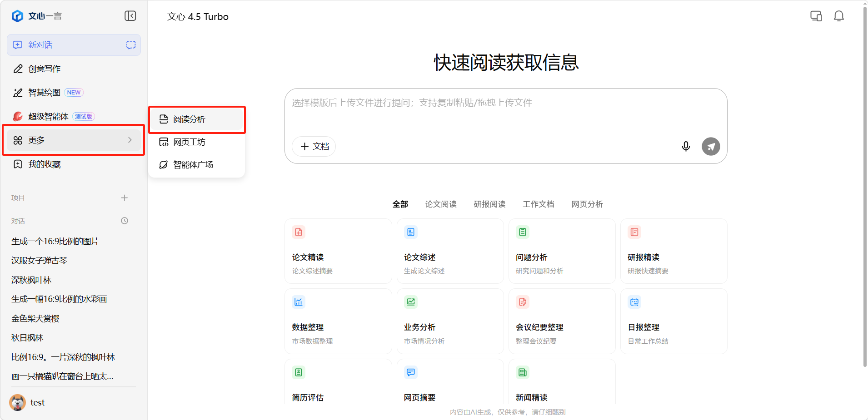This screenshot has width=868, height=420.
Task: Open chat 生成一个16:9比例的图片
Action: click(55, 242)
